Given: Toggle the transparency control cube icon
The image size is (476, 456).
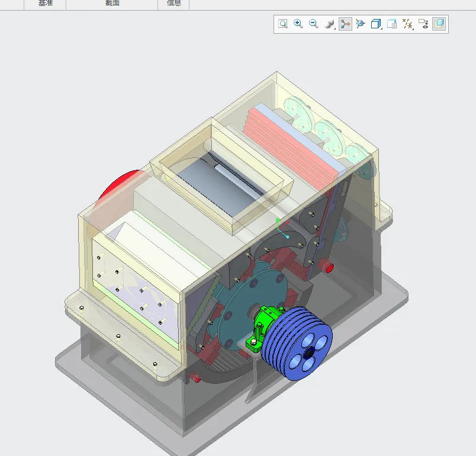Looking at the screenshot, I should (439, 24).
